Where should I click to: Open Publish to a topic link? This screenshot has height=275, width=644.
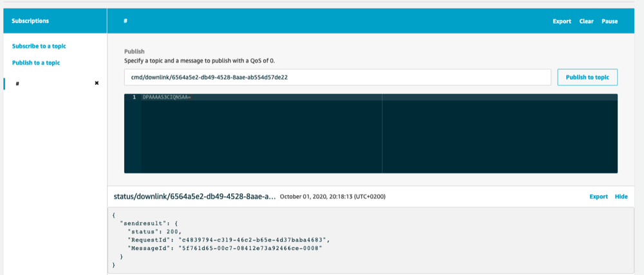[x=36, y=63]
